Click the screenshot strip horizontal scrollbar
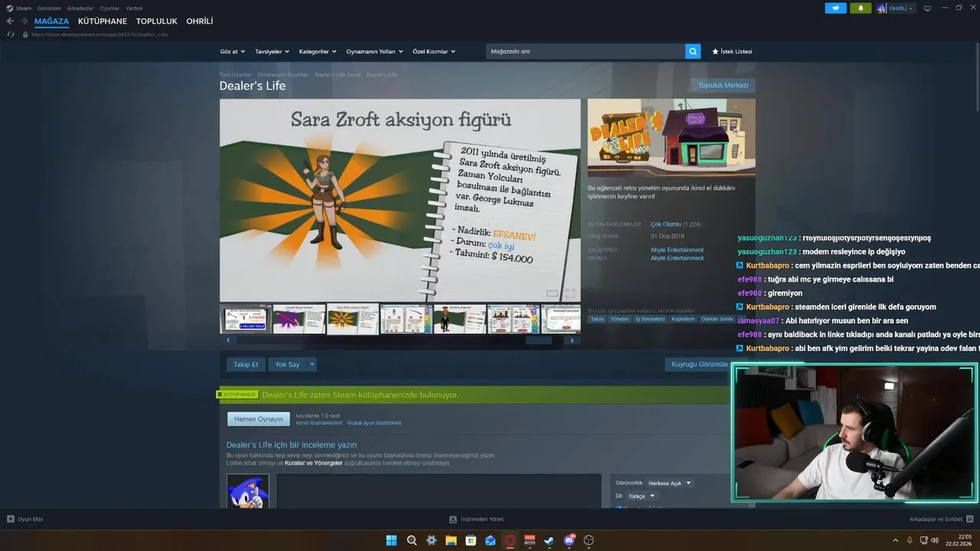This screenshot has height=551, width=980. pos(538,340)
